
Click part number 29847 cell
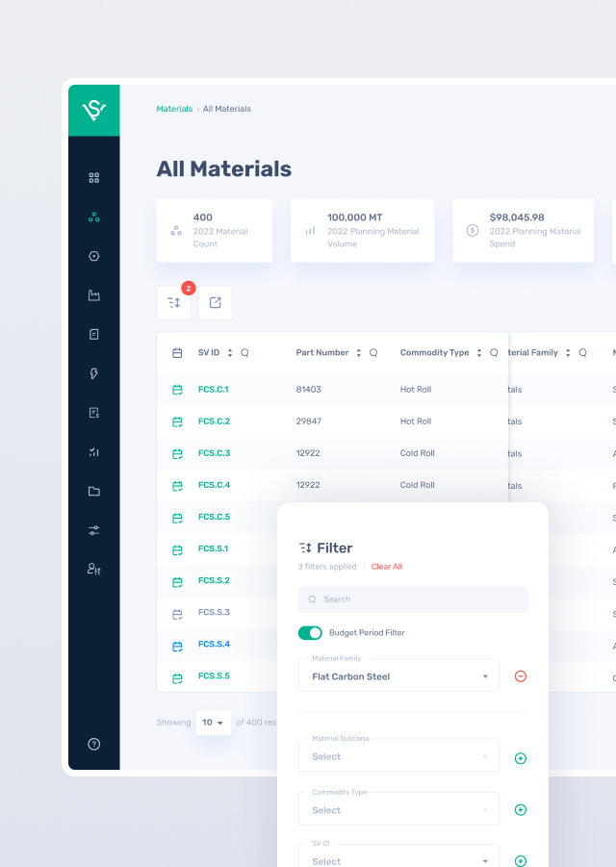(x=309, y=421)
